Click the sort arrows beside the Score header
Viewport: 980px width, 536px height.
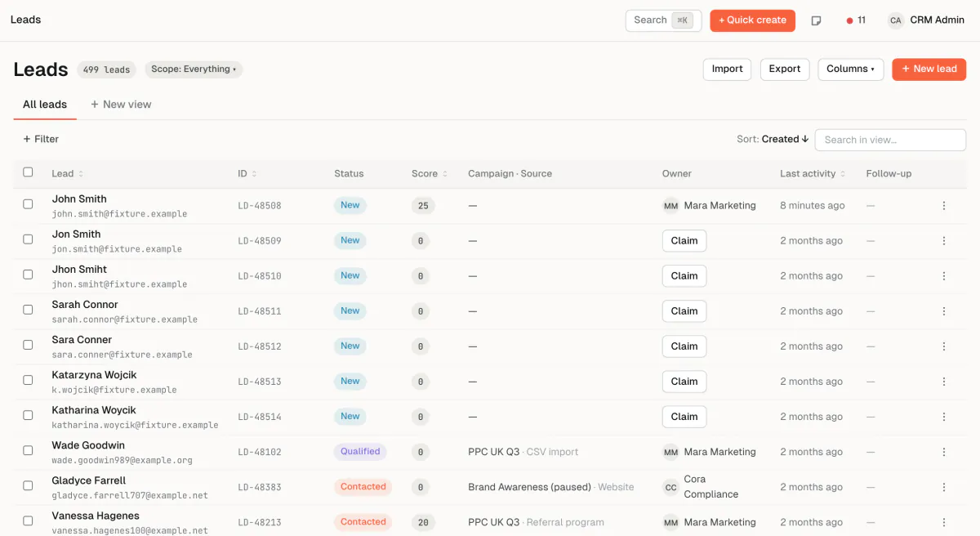coord(445,174)
